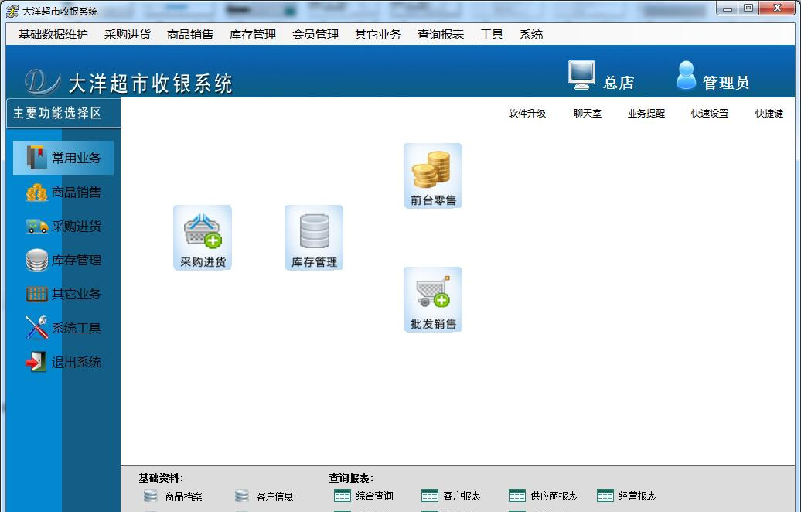Open the 采购进货 menu in menu bar

pyautogui.click(x=128, y=34)
